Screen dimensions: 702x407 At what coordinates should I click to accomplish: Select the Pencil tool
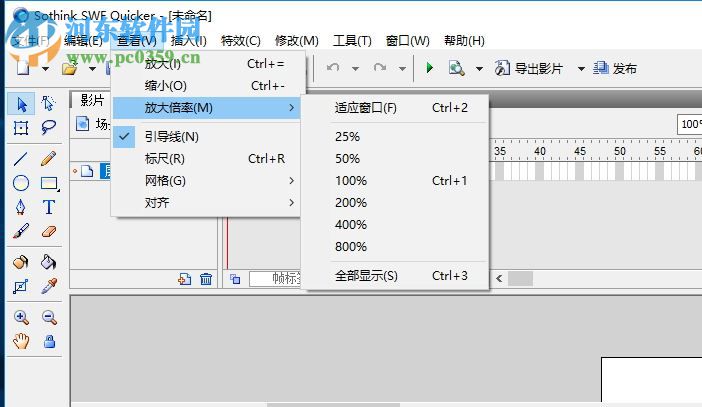click(x=48, y=159)
